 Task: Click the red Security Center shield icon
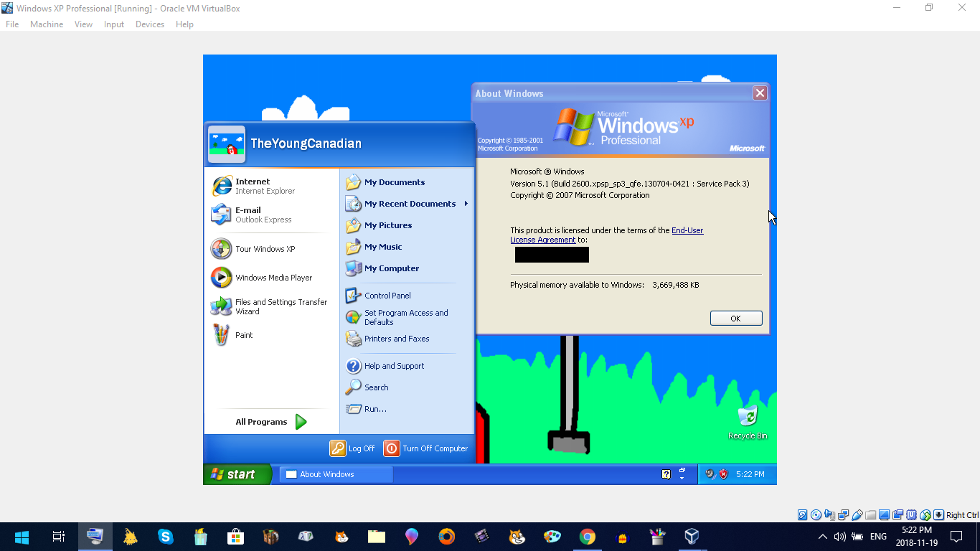[723, 474]
